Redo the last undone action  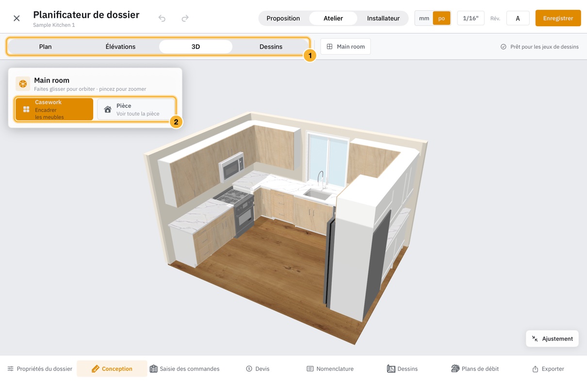[x=185, y=18]
